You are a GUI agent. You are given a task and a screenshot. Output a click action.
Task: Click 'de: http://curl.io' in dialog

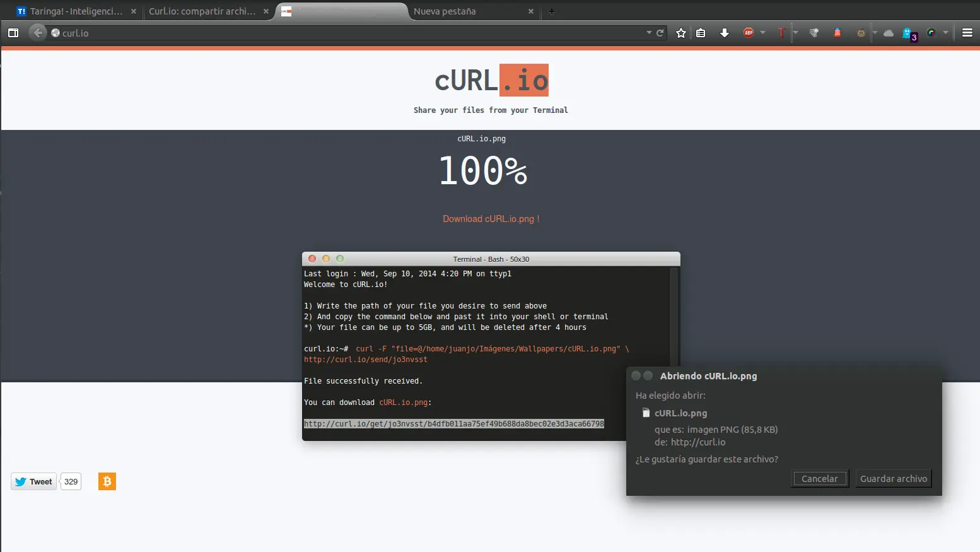tap(690, 442)
